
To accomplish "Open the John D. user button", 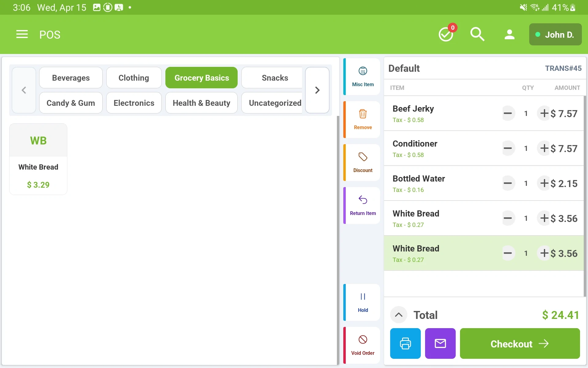I will (x=555, y=35).
